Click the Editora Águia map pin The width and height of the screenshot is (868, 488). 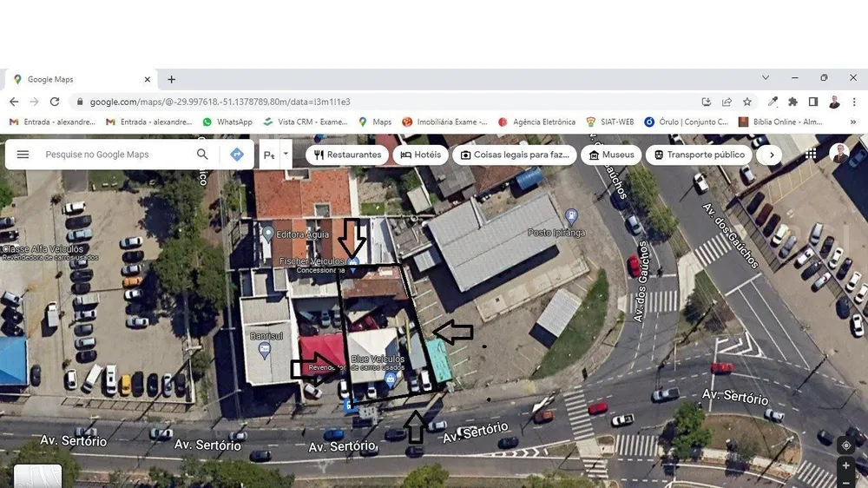tap(268, 234)
